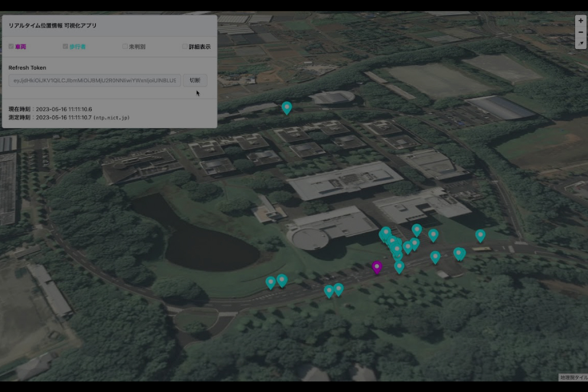This screenshot has width=588, height=392.
Task: Select the teal marker immediately right of purple marker
Action: tap(399, 267)
